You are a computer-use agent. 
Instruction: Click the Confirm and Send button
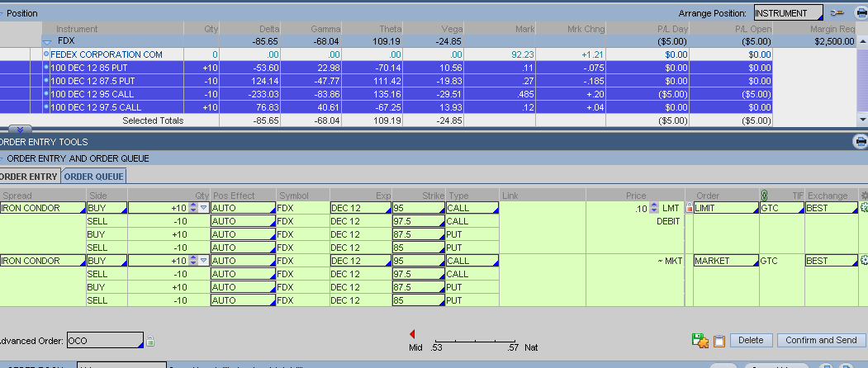[x=821, y=340]
